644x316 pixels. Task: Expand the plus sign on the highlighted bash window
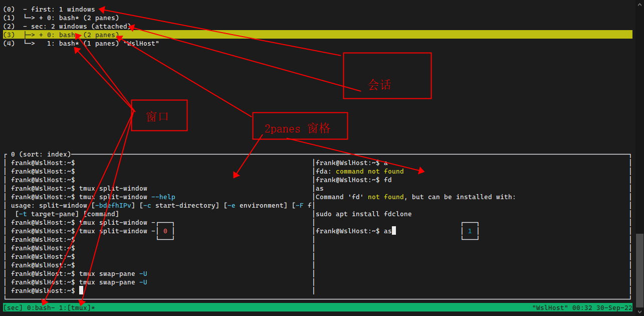coord(41,35)
